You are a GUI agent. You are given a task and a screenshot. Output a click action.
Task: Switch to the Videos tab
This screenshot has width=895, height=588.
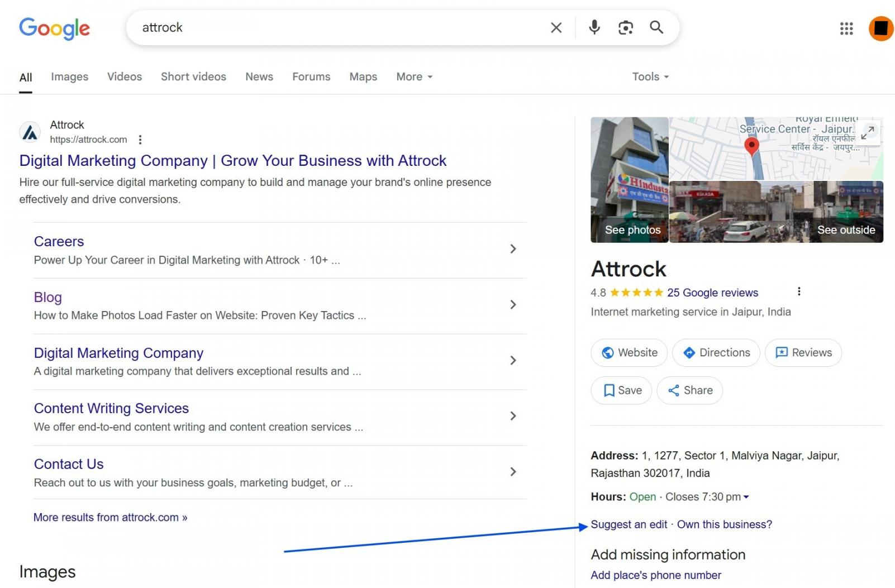pos(125,77)
